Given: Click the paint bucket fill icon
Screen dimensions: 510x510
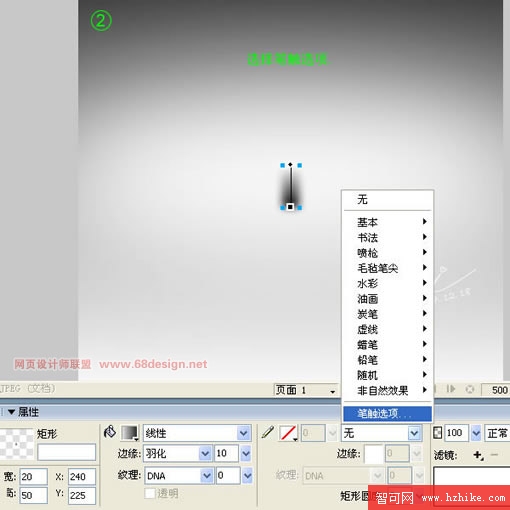Looking at the screenshot, I should 110,432.
